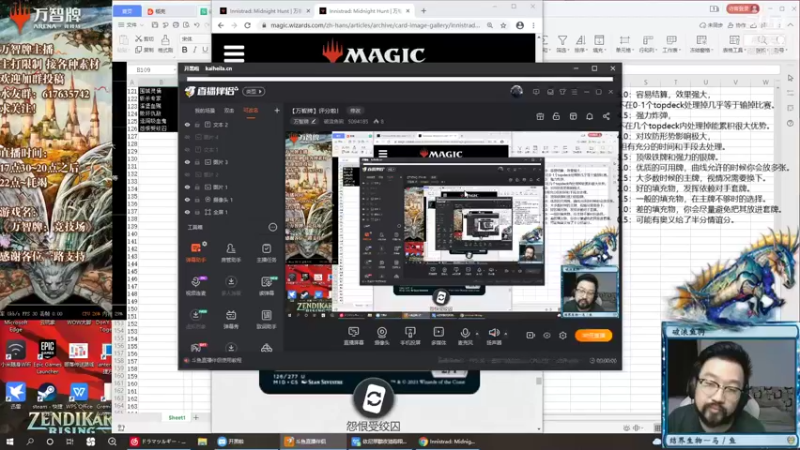Click the lock icon in stream header
This screenshot has height=450, width=800.
click(556, 116)
